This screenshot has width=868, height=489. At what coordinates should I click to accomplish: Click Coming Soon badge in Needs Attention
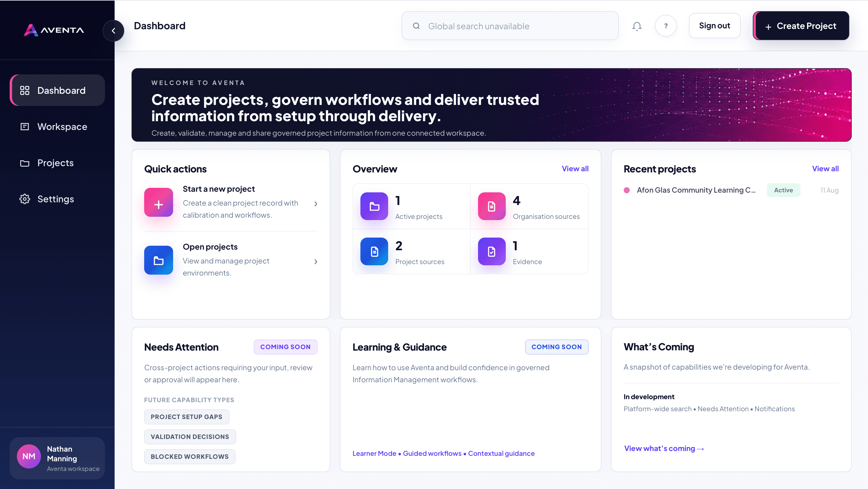[x=285, y=347]
